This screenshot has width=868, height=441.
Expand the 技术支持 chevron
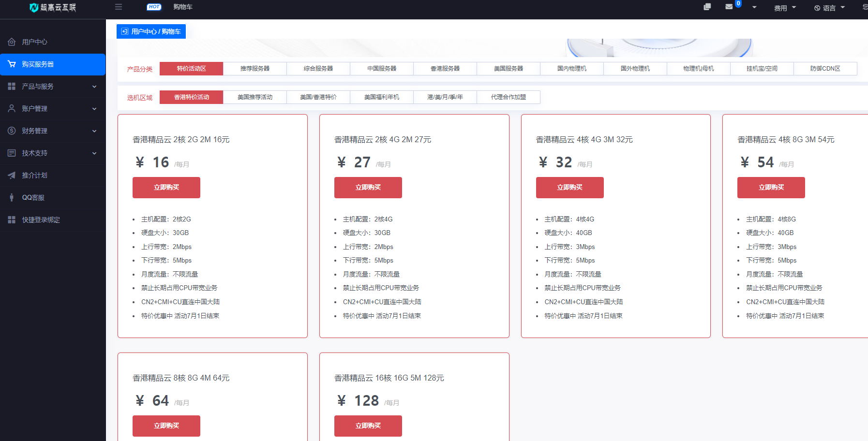pyautogui.click(x=94, y=153)
